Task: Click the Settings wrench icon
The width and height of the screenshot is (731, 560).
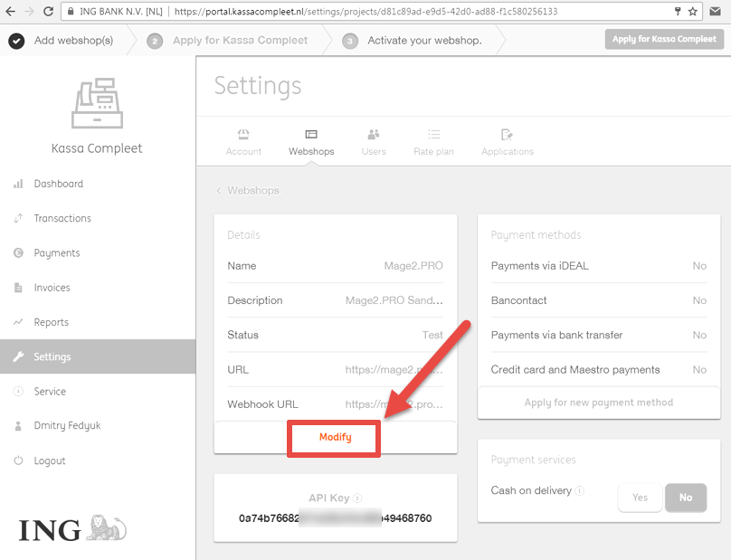Action: click(x=18, y=356)
